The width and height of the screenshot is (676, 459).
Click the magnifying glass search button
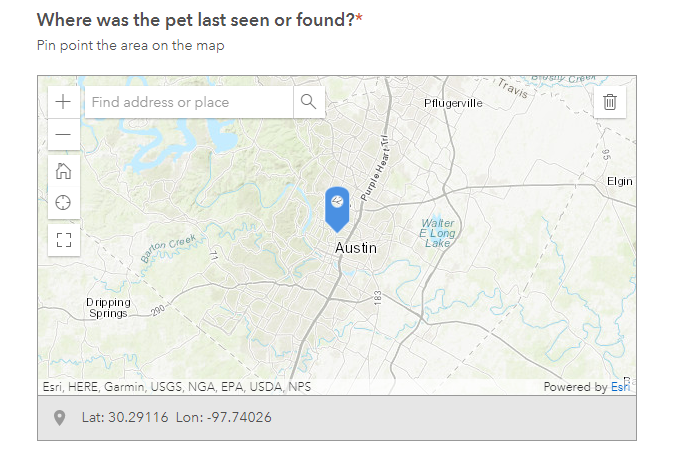[309, 102]
